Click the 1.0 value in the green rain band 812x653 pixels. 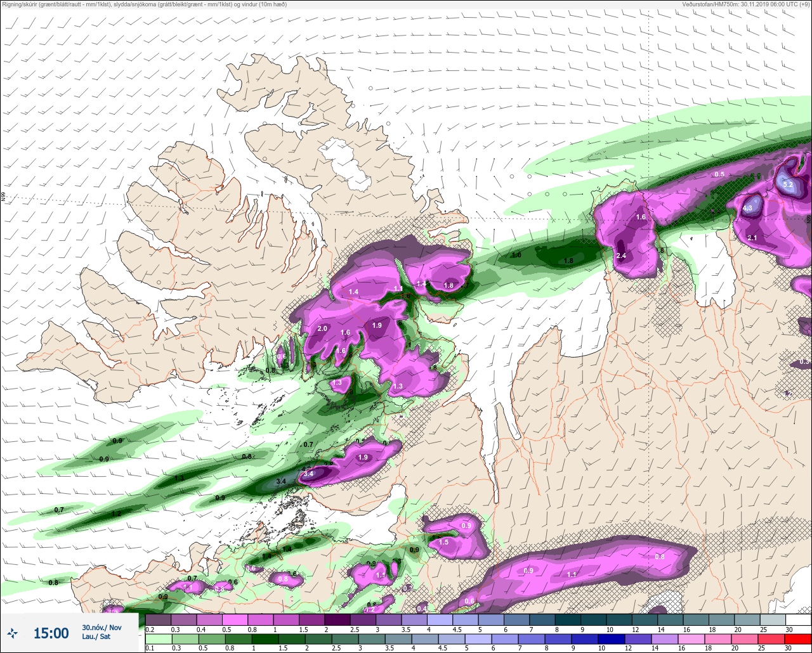pyautogui.click(x=516, y=255)
